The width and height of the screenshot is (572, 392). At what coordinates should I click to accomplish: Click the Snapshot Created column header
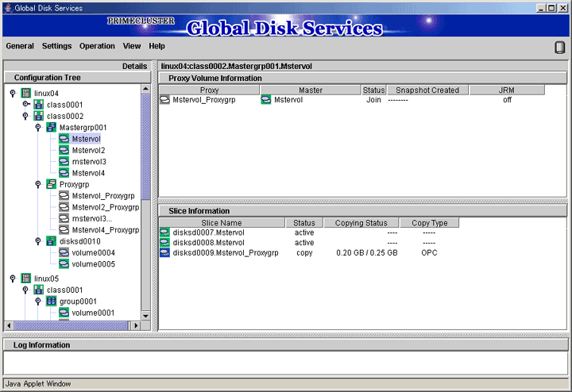pos(427,90)
